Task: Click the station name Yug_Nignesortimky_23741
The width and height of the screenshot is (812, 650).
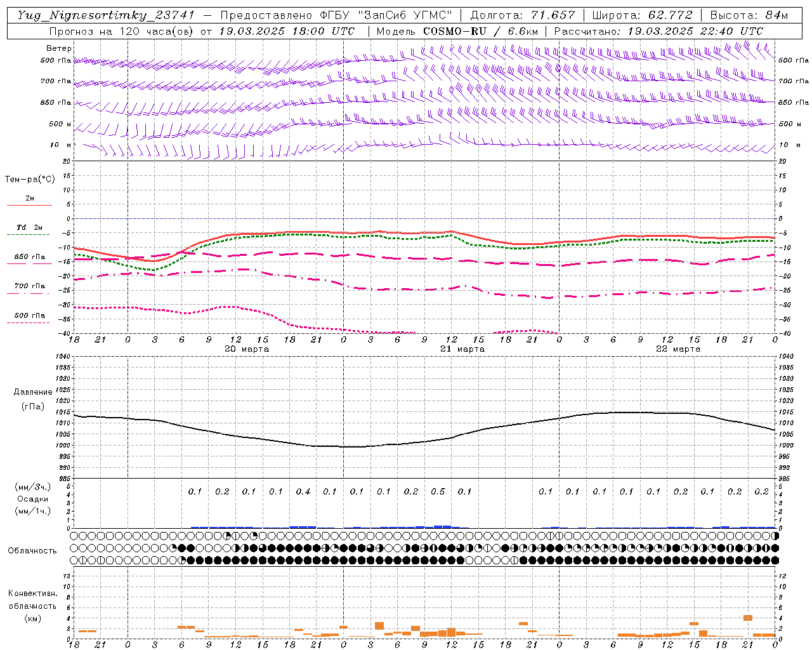Action: [x=106, y=15]
